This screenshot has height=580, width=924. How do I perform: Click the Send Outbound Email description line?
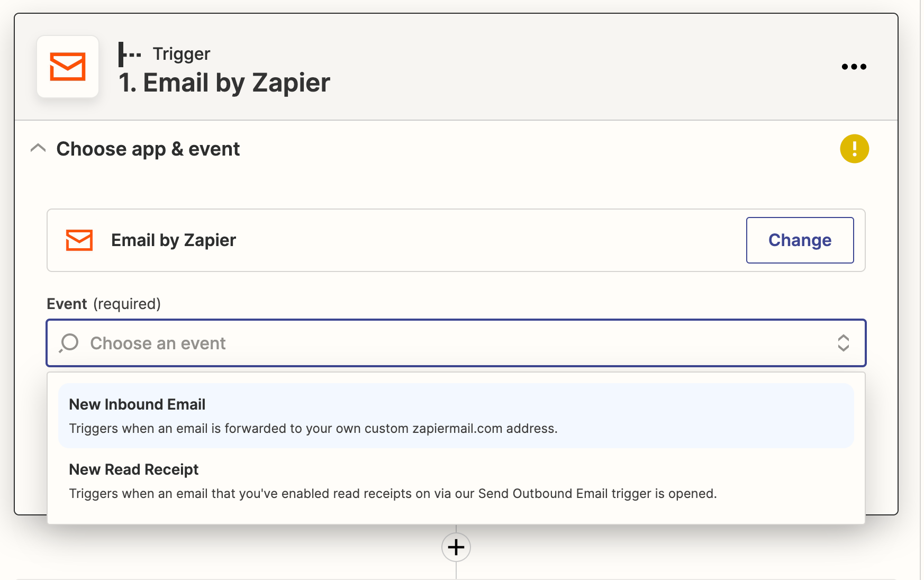[x=393, y=494]
